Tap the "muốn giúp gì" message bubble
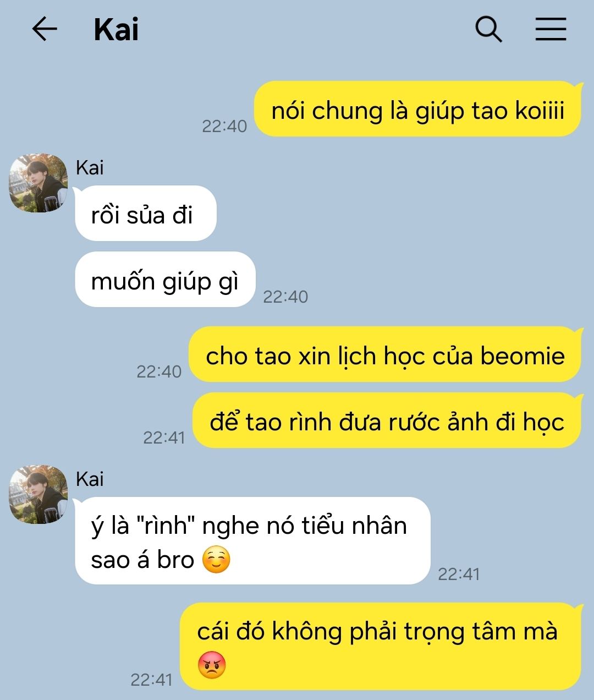The height and width of the screenshot is (700, 594). (165, 280)
